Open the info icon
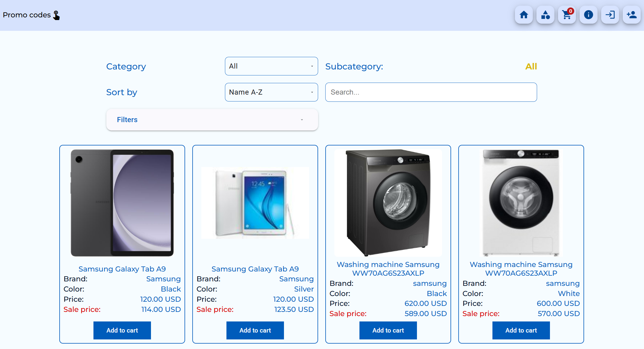 click(588, 15)
